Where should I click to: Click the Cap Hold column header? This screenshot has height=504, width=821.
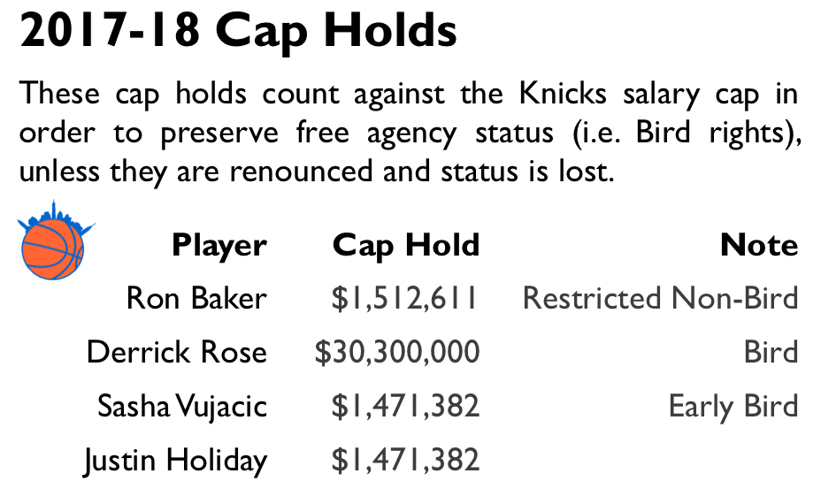pos(406,246)
